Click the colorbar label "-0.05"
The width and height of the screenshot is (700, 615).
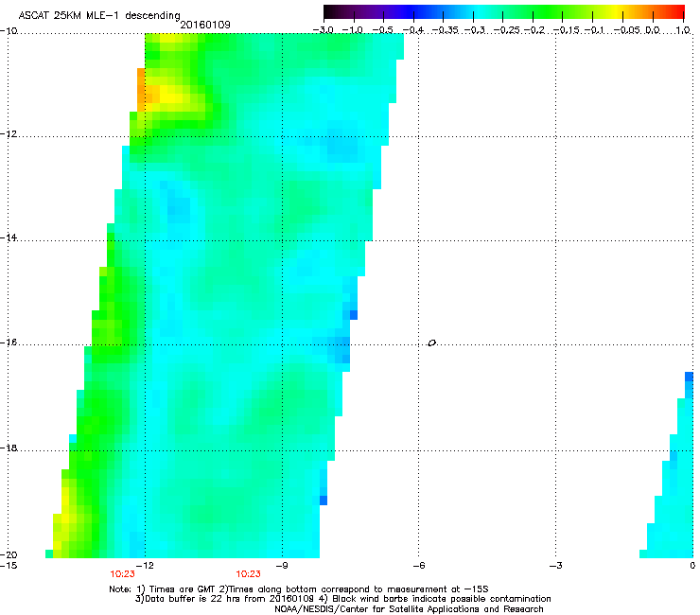[627, 30]
